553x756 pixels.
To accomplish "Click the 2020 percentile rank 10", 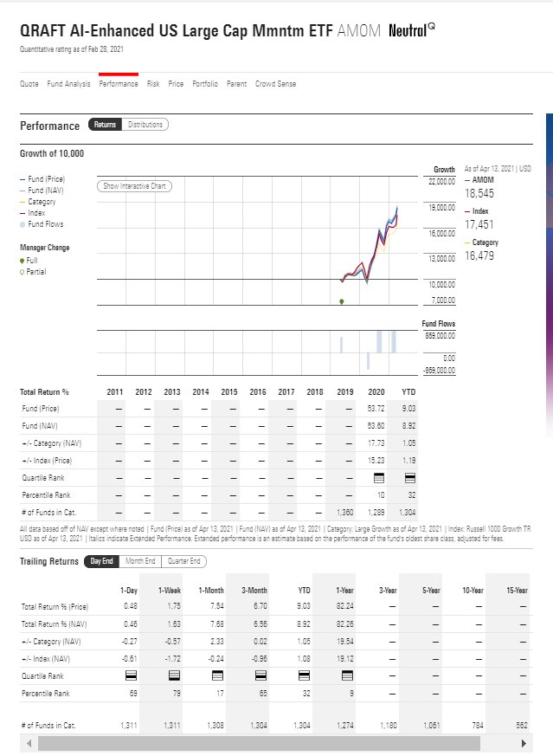I will pos(381,495).
